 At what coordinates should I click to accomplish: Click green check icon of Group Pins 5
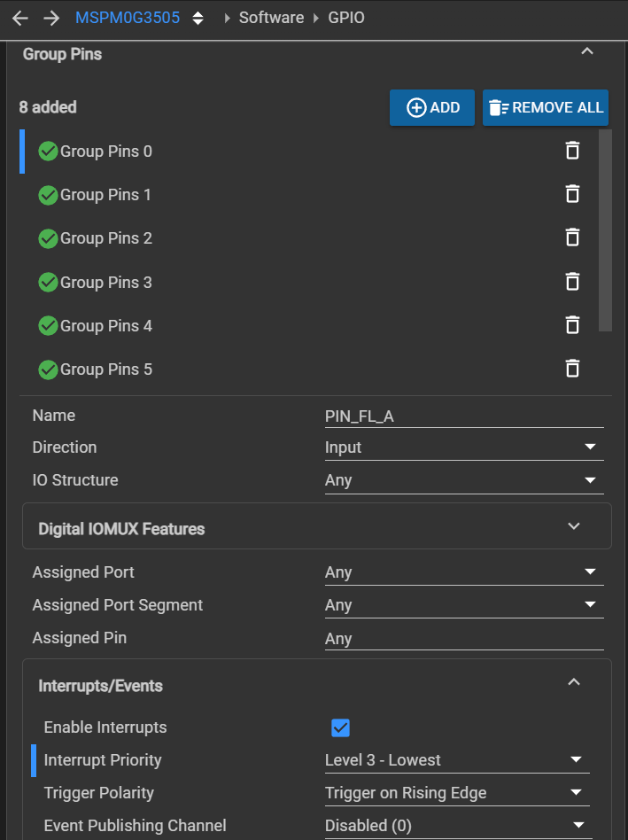(48, 369)
